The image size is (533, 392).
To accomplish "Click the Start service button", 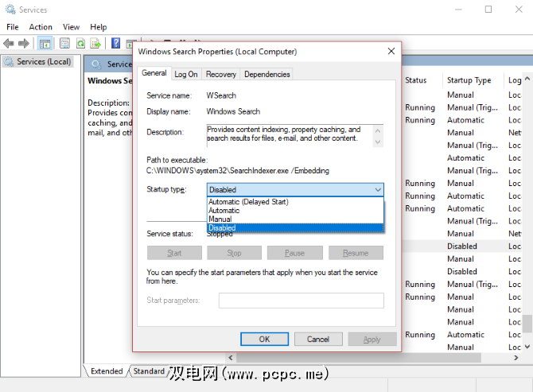I will point(174,253).
